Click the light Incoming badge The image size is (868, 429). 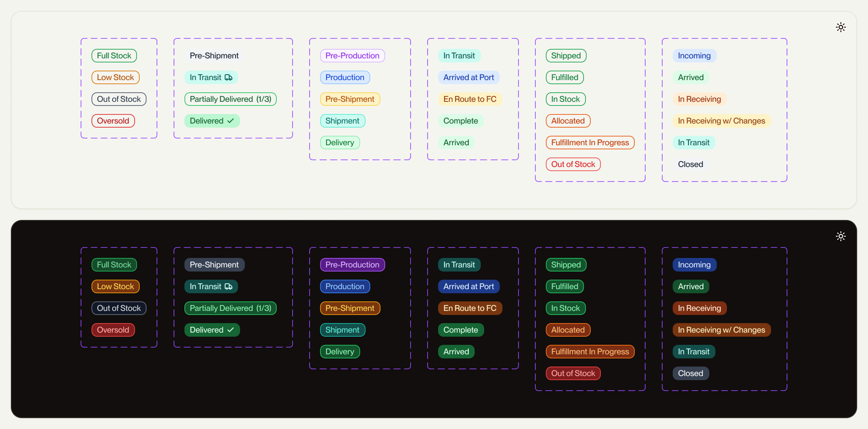click(x=694, y=56)
